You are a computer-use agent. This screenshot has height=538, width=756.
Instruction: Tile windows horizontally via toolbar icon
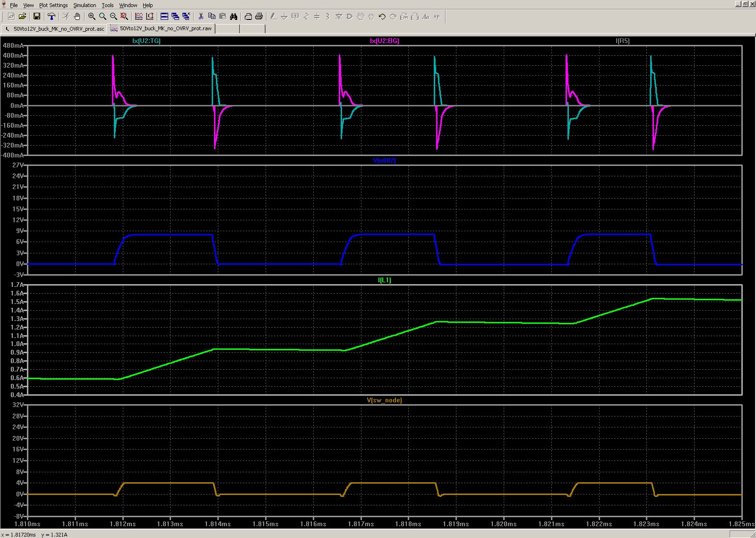164,17
